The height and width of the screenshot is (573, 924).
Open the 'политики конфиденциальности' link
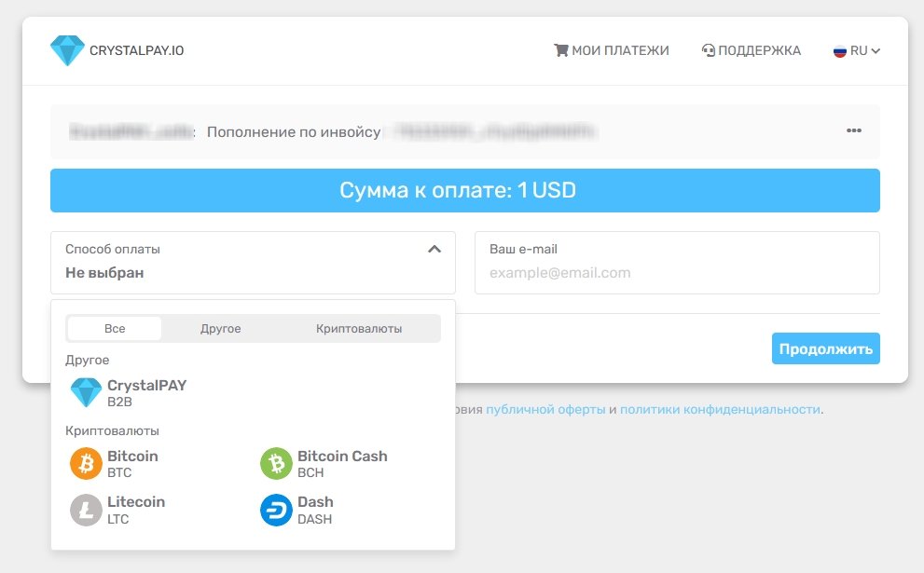point(720,409)
